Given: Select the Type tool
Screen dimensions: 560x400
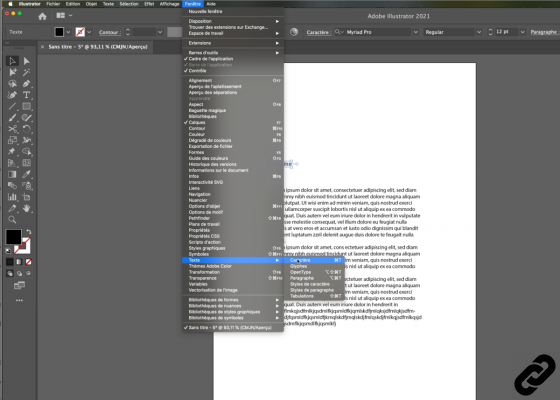Looking at the screenshot, I should pos(26,95).
